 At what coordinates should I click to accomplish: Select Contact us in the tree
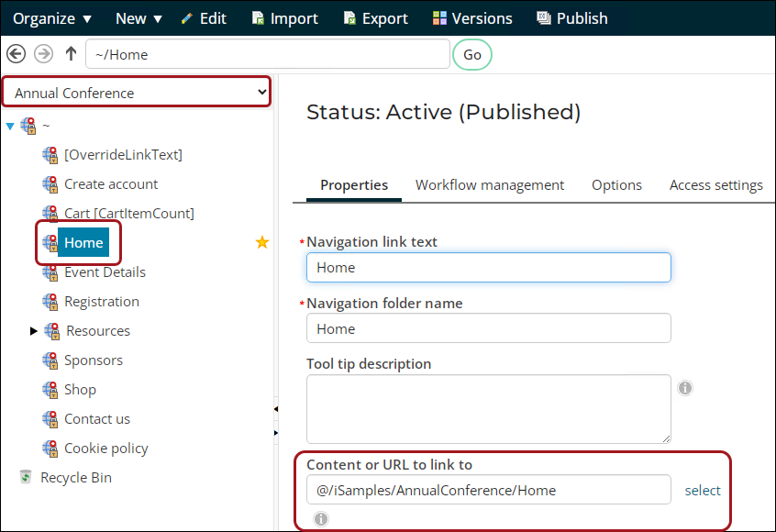click(x=97, y=418)
